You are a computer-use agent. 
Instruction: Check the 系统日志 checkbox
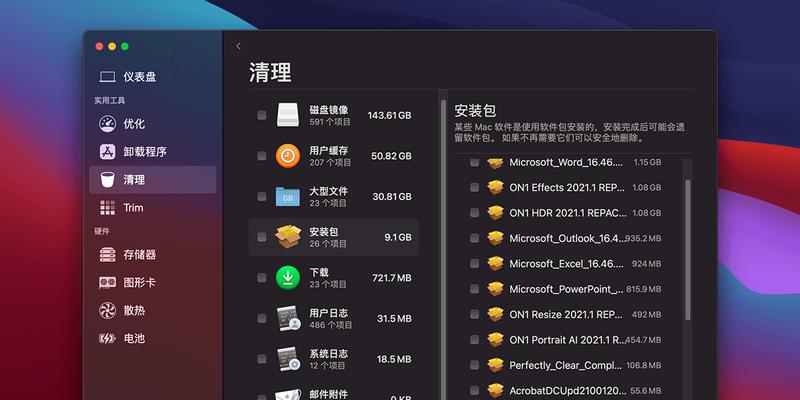tap(262, 359)
